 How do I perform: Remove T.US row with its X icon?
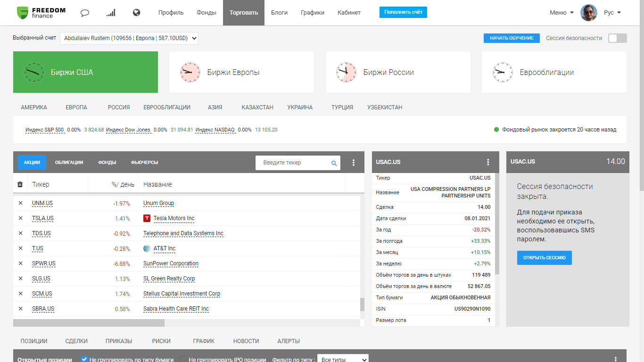20,248
